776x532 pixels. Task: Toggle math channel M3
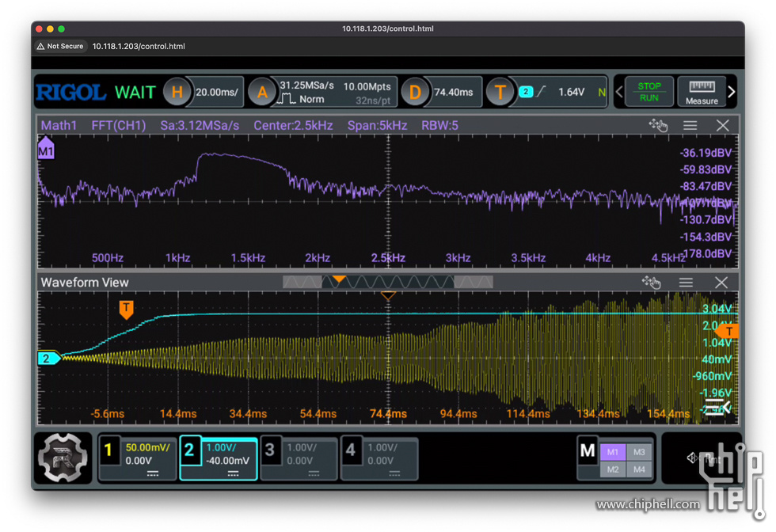[x=639, y=452]
